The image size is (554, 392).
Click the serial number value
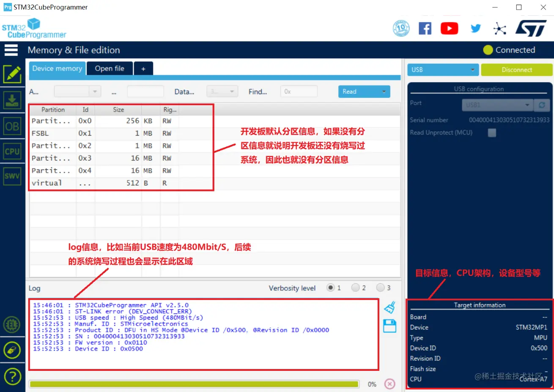point(509,120)
